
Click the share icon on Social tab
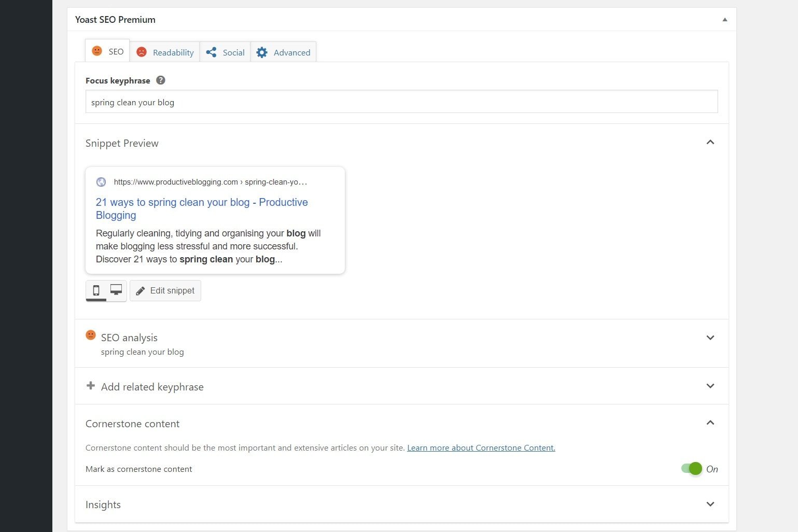[x=211, y=52]
